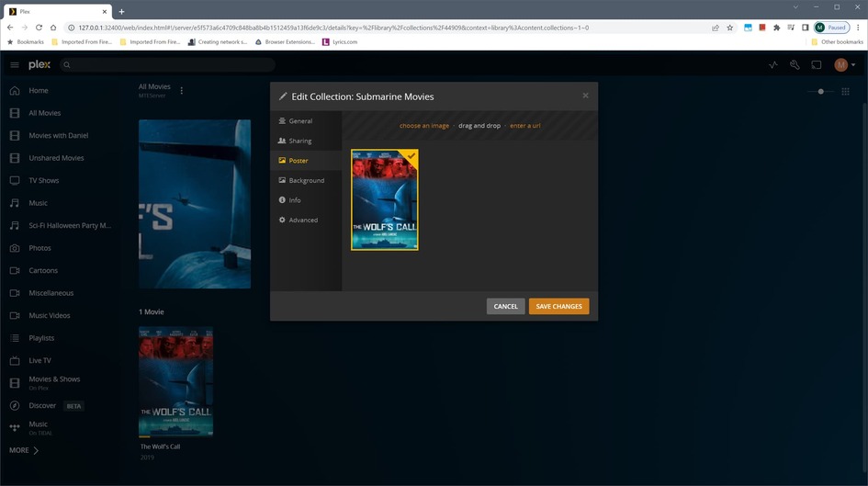Screen dimensions: 868x486
Task: Open the Background tab in dialog
Action: pyautogui.click(x=306, y=180)
